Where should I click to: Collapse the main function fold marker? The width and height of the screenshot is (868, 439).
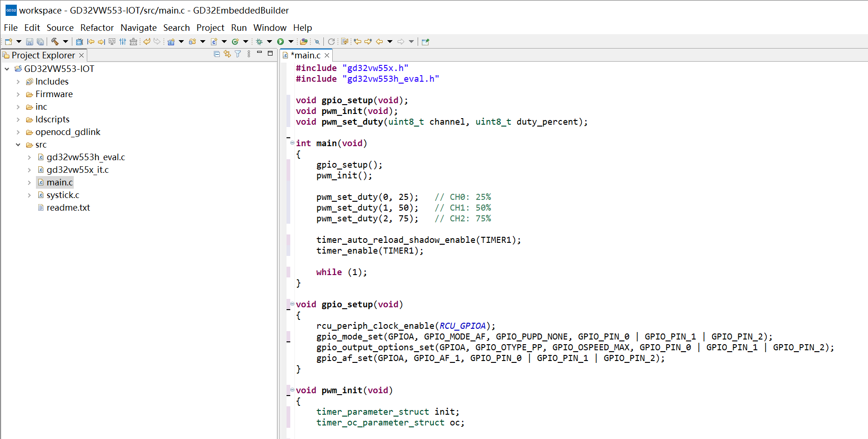(292, 142)
